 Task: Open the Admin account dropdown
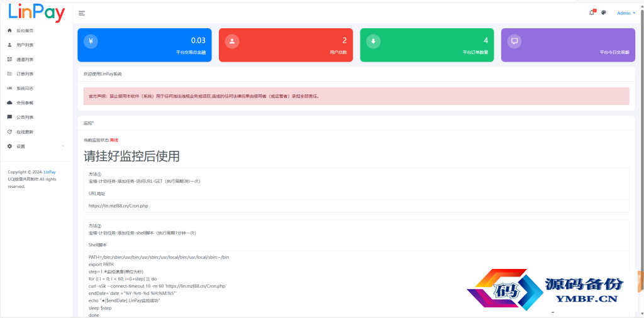626,13
